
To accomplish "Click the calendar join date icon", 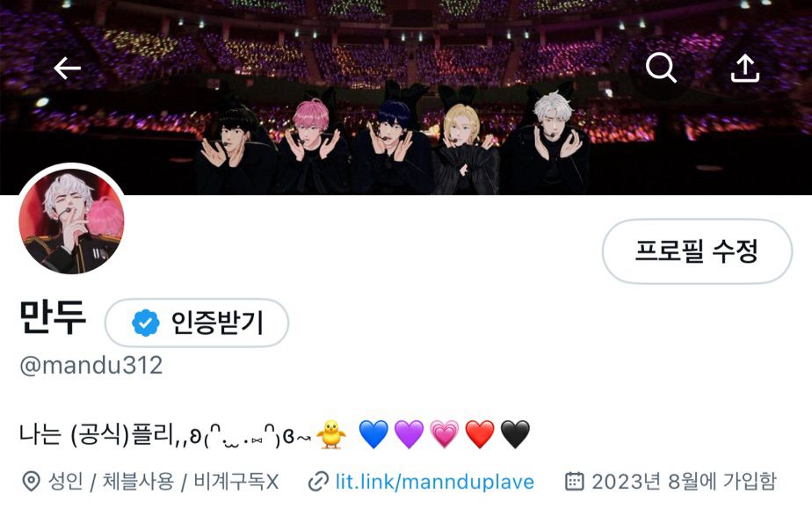I will (x=575, y=481).
